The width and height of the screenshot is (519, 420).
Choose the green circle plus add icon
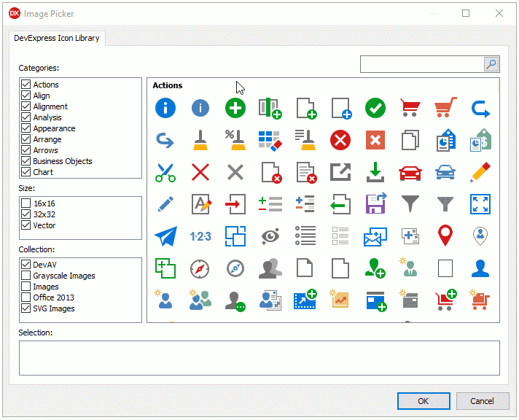click(235, 108)
